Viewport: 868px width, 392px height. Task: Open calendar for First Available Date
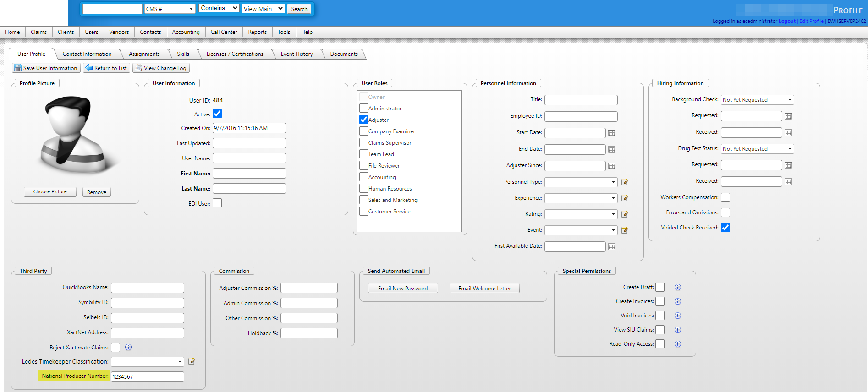pyautogui.click(x=611, y=246)
